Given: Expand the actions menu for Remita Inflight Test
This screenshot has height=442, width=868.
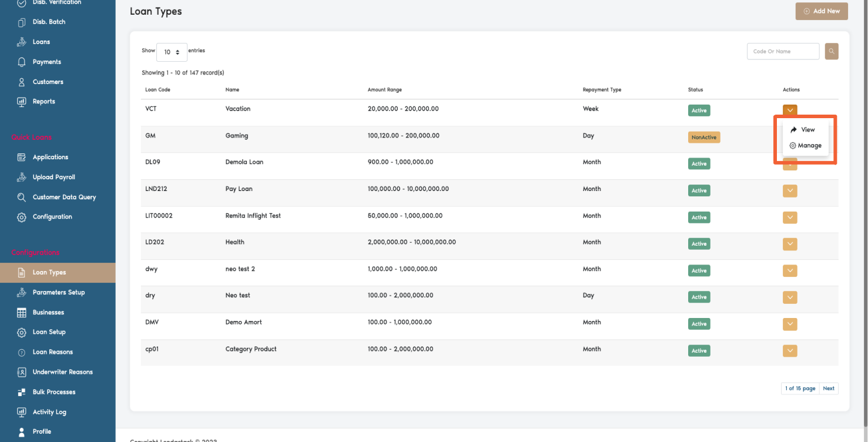Looking at the screenshot, I should click(790, 217).
